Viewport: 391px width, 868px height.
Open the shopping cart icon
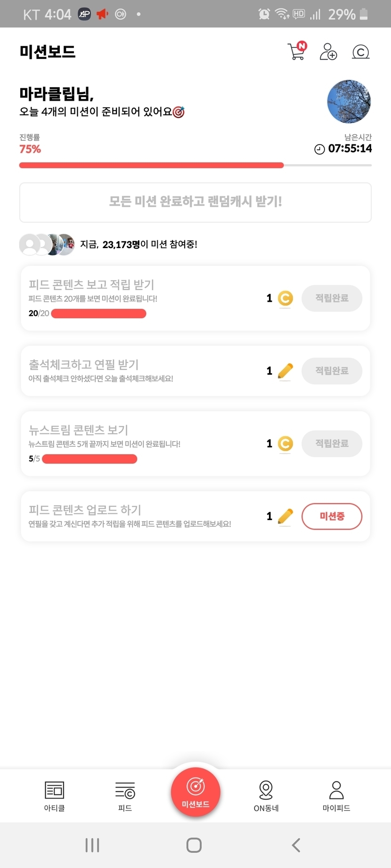coord(297,51)
